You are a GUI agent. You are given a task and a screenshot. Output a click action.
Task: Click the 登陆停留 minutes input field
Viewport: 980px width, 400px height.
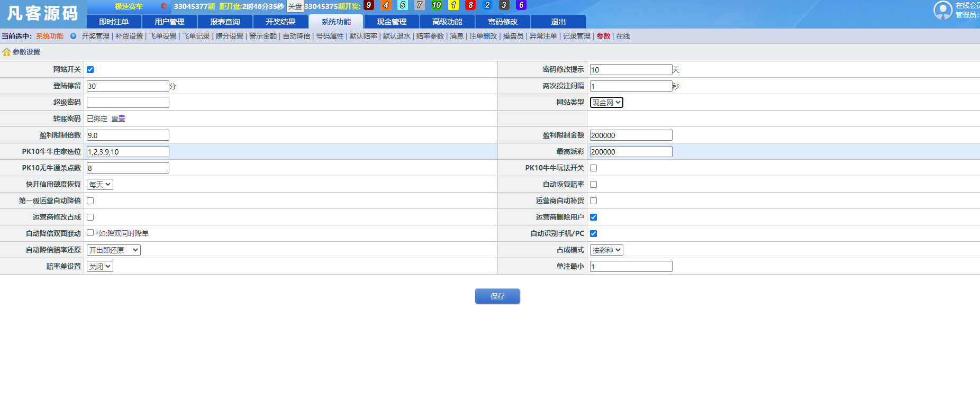pos(128,86)
